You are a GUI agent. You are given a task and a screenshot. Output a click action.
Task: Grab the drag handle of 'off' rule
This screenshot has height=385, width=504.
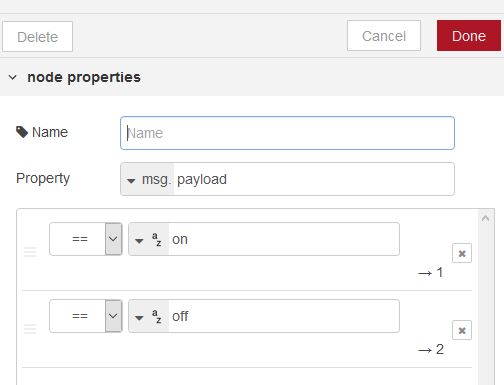click(x=30, y=329)
